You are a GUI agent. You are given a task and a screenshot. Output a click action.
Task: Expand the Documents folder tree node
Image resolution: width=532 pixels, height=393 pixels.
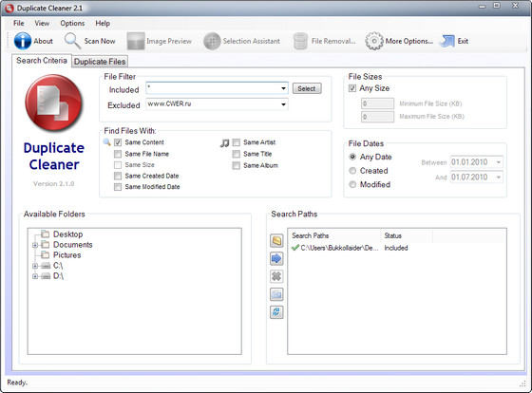pos(35,245)
